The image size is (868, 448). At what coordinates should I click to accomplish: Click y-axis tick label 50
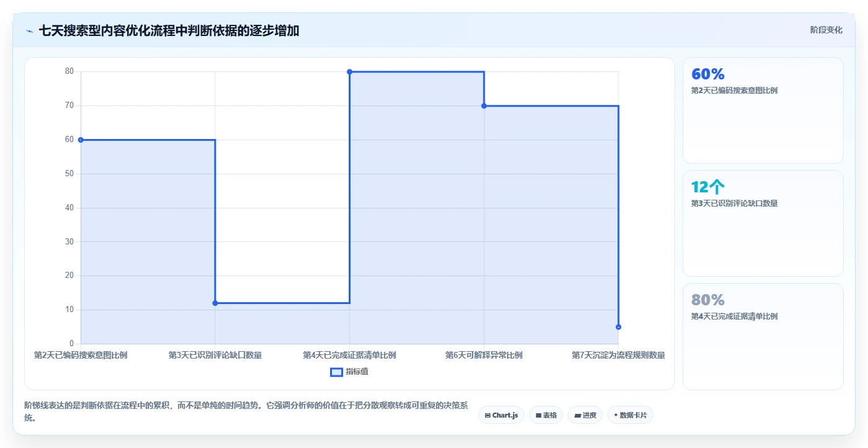point(69,174)
